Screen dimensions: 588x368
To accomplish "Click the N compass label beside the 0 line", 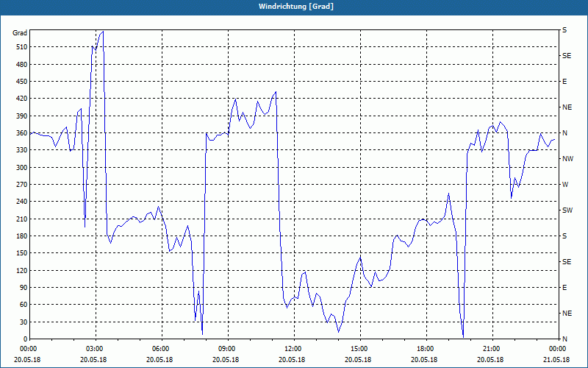I will (x=564, y=339).
